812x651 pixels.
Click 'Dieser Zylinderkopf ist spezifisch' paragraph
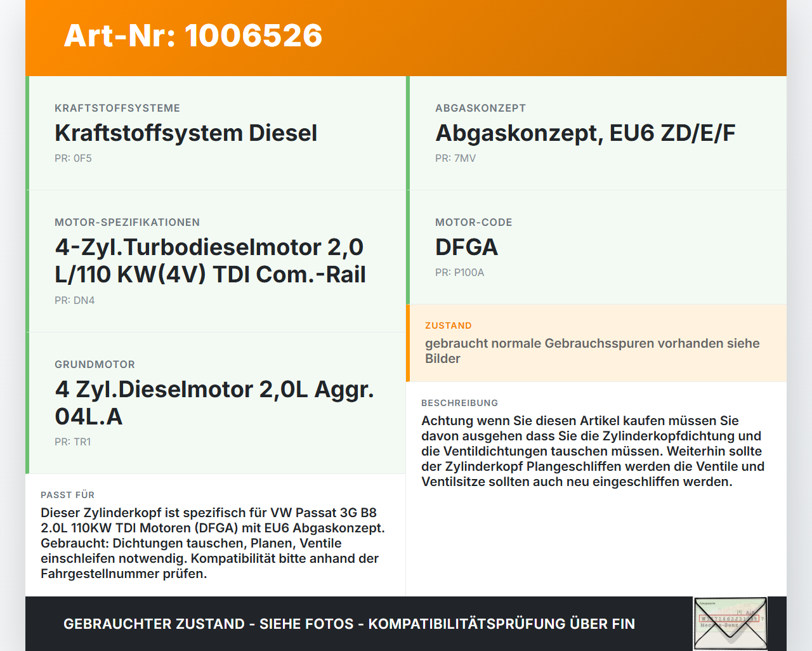point(213,543)
